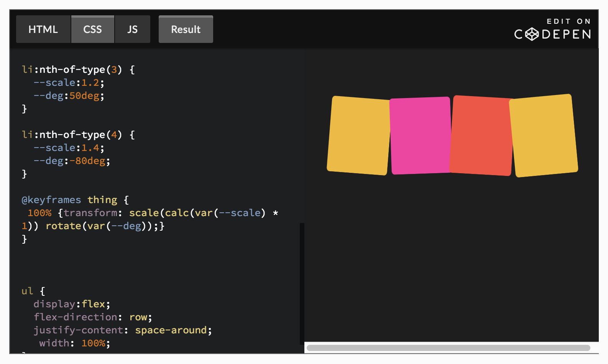Click the 'display:flex;' declaration

[x=72, y=304]
